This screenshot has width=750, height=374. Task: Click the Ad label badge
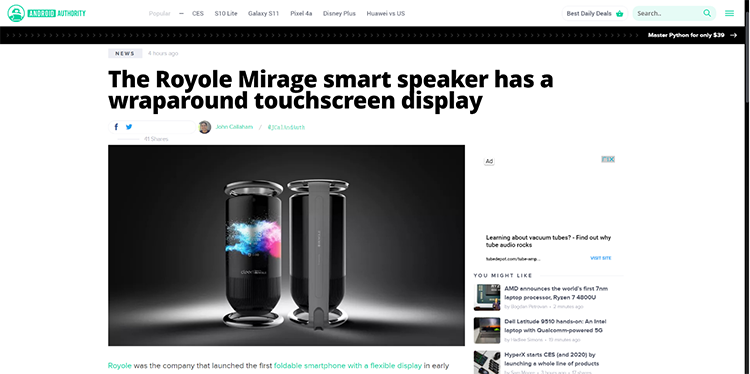click(x=489, y=162)
